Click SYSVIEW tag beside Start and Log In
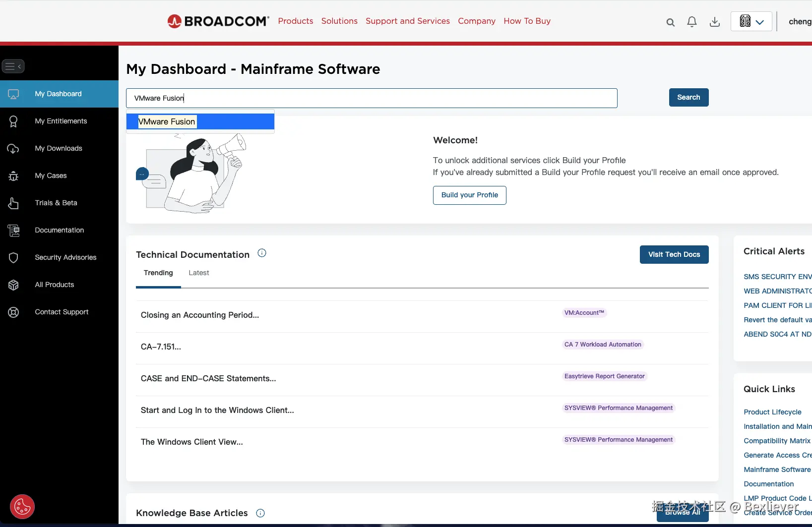The height and width of the screenshot is (527, 812). coord(619,408)
